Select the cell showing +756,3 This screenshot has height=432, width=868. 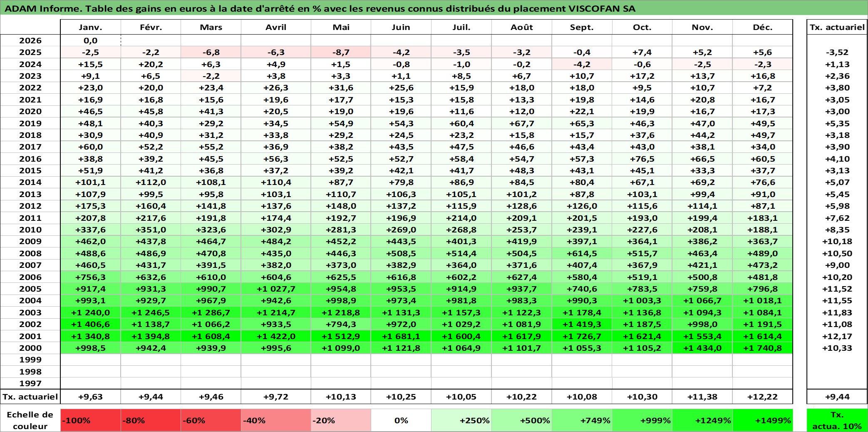[91, 277]
